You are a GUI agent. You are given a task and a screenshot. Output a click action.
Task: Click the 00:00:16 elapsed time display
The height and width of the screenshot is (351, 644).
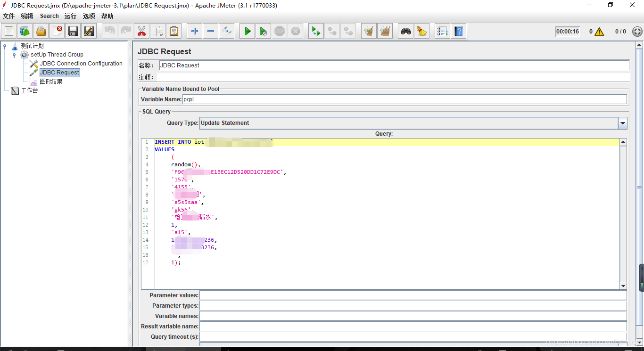[568, 32]
